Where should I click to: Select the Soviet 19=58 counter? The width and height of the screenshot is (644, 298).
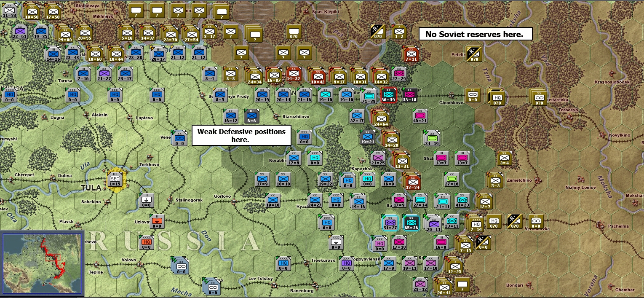(32, 12)
